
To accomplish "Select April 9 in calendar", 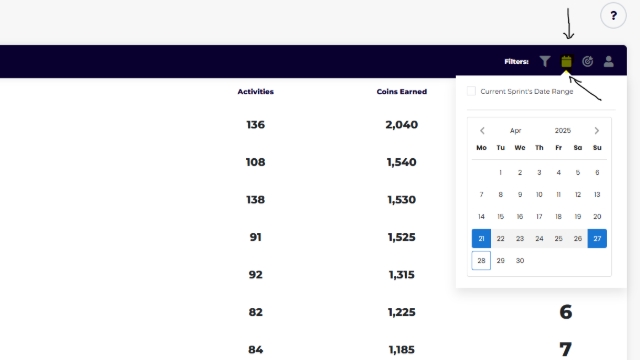I will tap(520, 195).
